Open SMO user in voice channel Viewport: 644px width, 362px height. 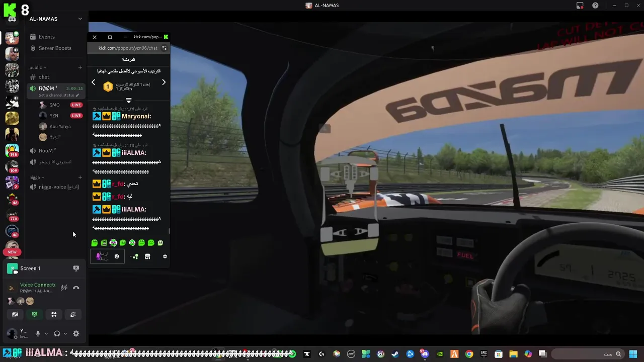54,105
